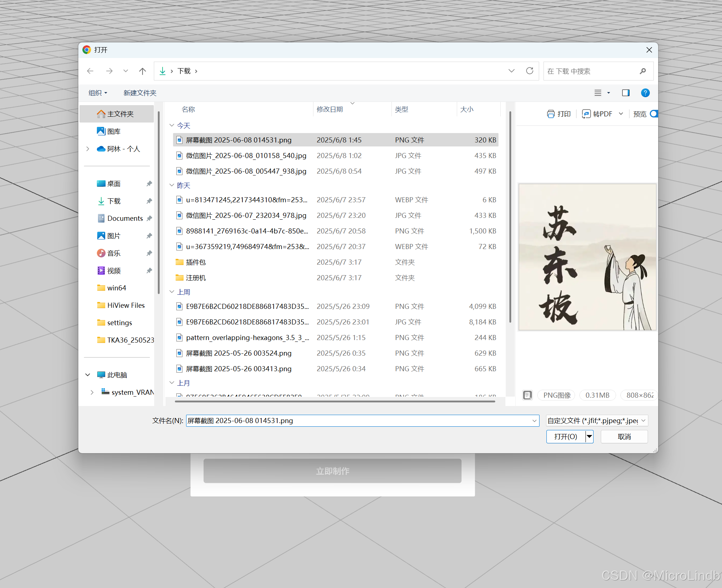
Task: Expand the 转PDF dropdown arrow
Action: pos(621,114)
